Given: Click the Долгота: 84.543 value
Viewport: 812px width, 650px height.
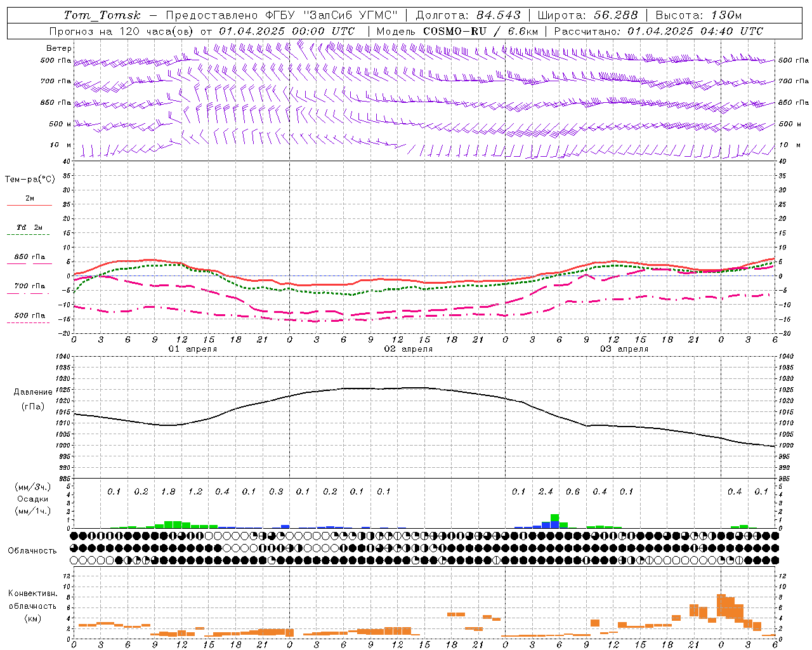Looking at the screenshot, I should pyautogui.click(x=468, y=15).
